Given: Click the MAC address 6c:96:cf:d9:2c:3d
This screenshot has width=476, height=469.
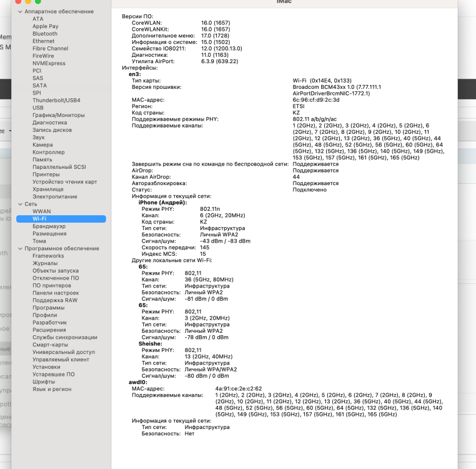Looking at the screenshot, I should pos(315,99).
